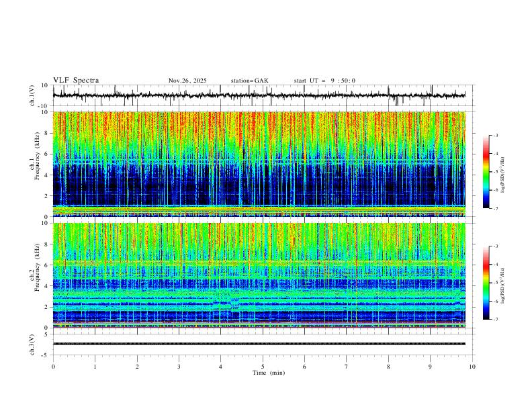532x411 pixels.
Task: Click the time axis tick label "10"
Action: pyautogui.click(x=472, y=367)
